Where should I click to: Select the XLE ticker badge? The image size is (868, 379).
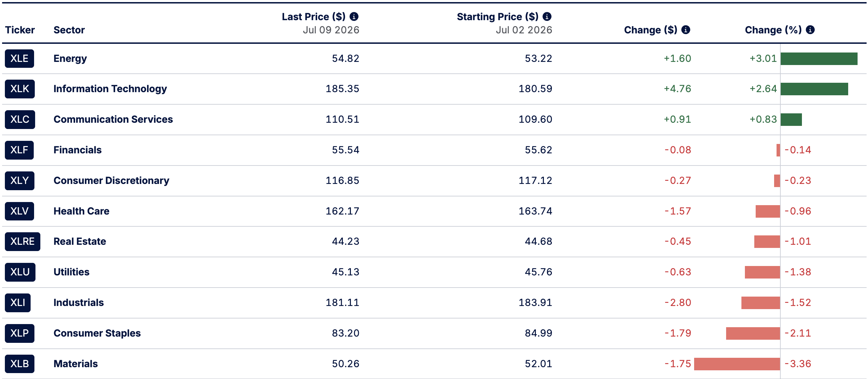pyautogui.click(x=19, y=58)
